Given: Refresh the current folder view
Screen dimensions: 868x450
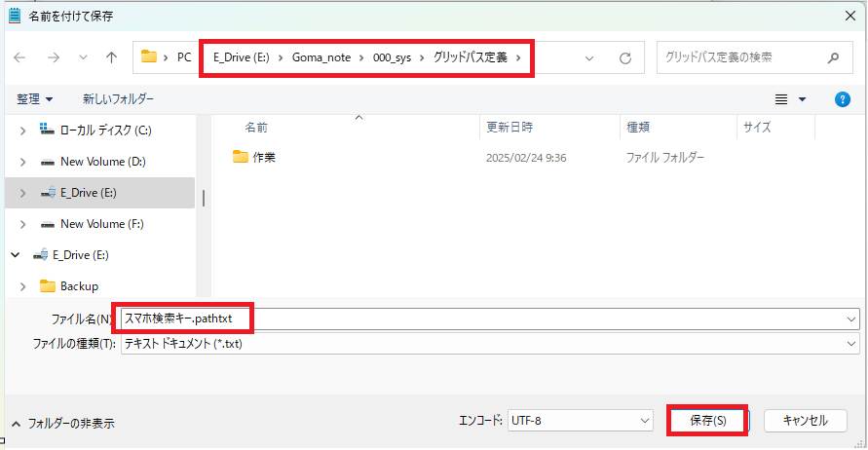Looking at the screenshot, I should coord(625,57).
